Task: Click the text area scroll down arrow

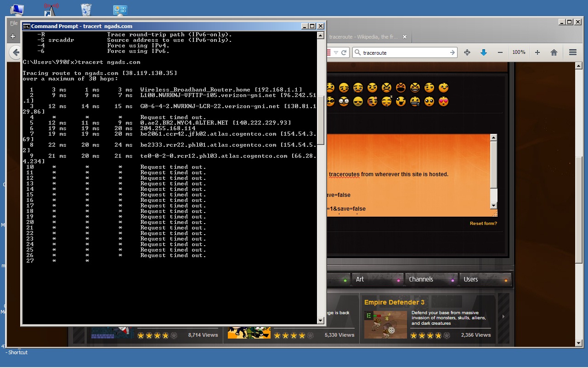Action: pyautogui.click(x=494, y=206)
